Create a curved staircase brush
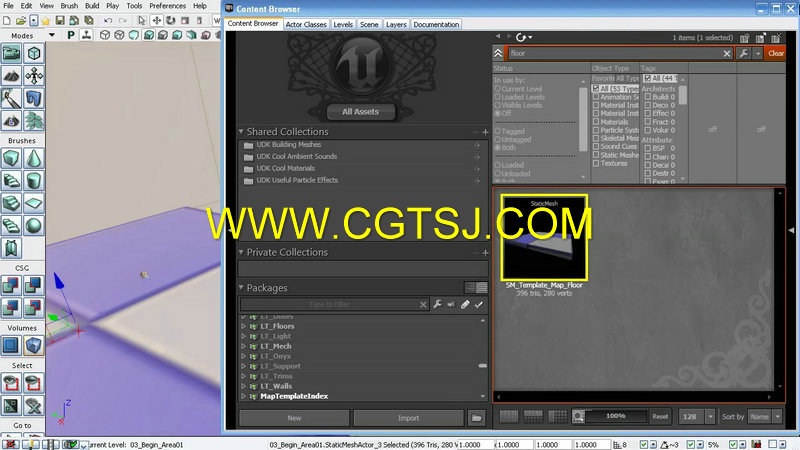 pos(11,181)
